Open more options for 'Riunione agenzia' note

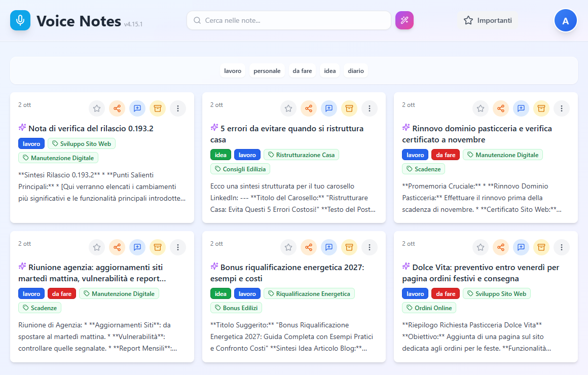[178, 247]
